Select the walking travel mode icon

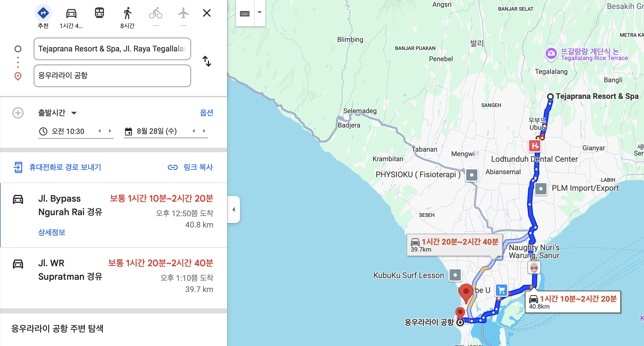click(x=127, y=13)
